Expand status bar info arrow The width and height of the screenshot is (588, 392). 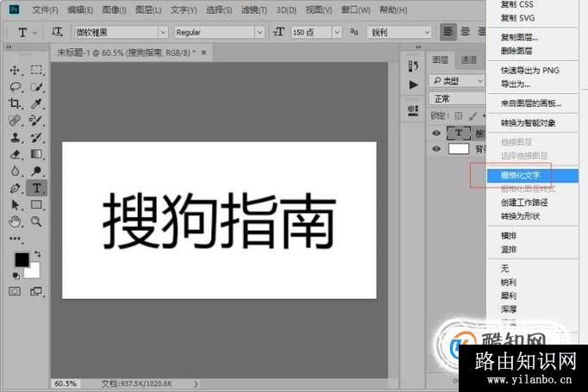pyautogui.click(x=196, y=383)
